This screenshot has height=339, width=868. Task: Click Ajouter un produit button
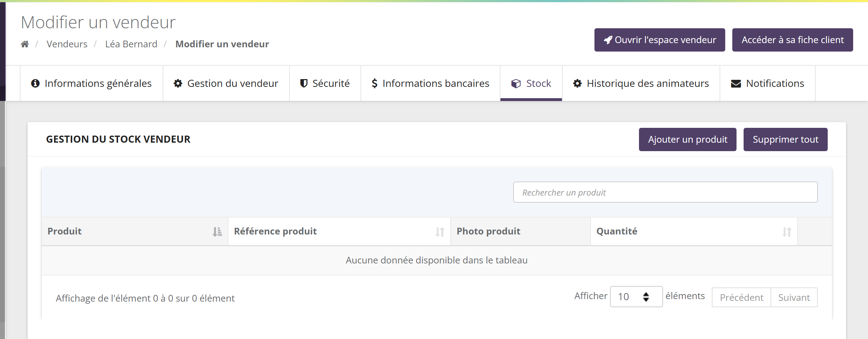coord(688,139)
